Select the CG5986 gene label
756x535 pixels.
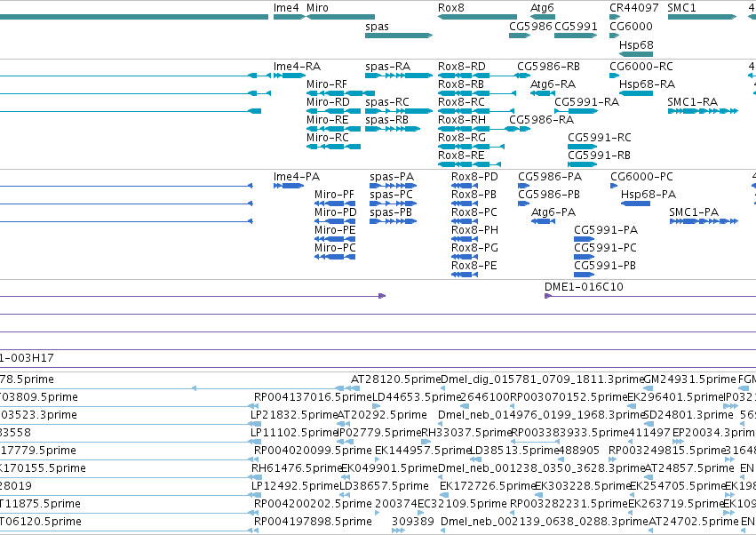point(530,27)
